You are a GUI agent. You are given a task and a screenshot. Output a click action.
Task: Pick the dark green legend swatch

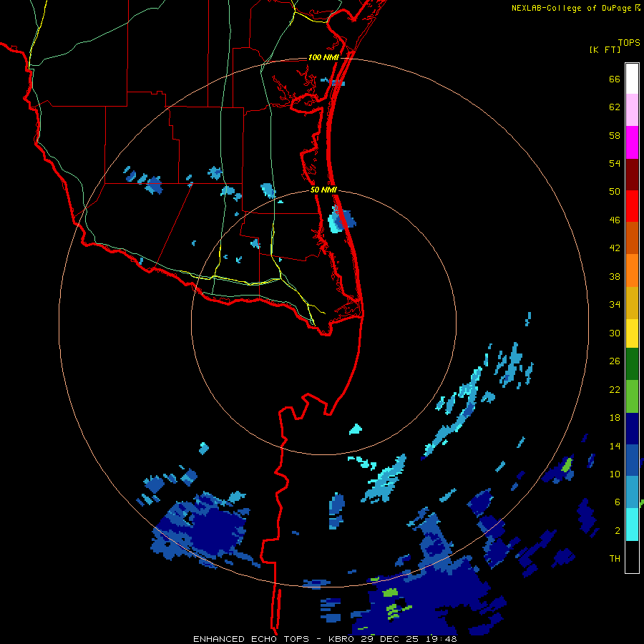tap(632, 364)
